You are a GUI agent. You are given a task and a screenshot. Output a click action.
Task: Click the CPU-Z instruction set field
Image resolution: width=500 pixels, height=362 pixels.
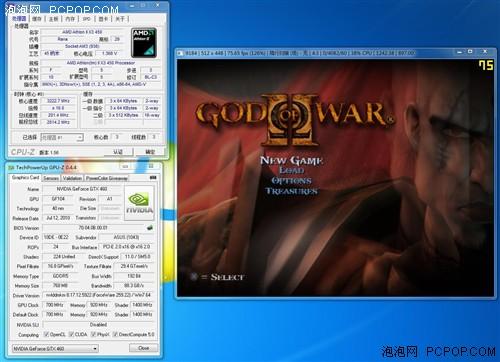pos(100,84)
